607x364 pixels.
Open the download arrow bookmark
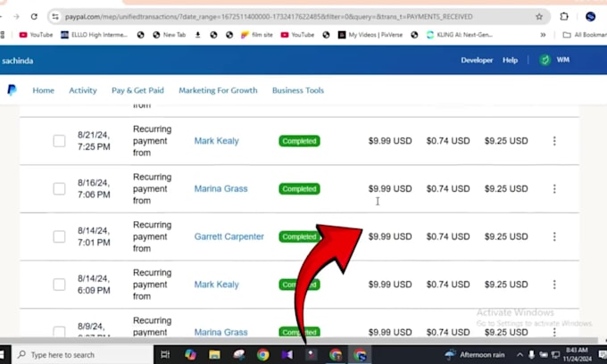[198, 35]
